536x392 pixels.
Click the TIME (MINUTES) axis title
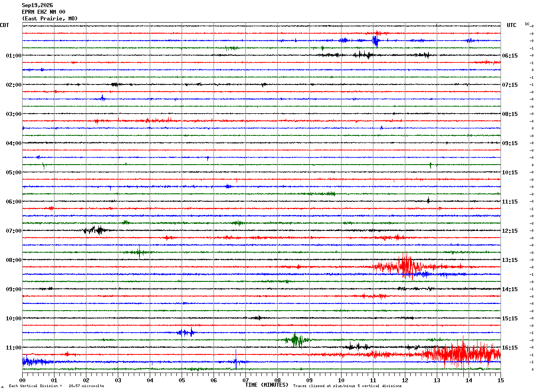(267, 385)
